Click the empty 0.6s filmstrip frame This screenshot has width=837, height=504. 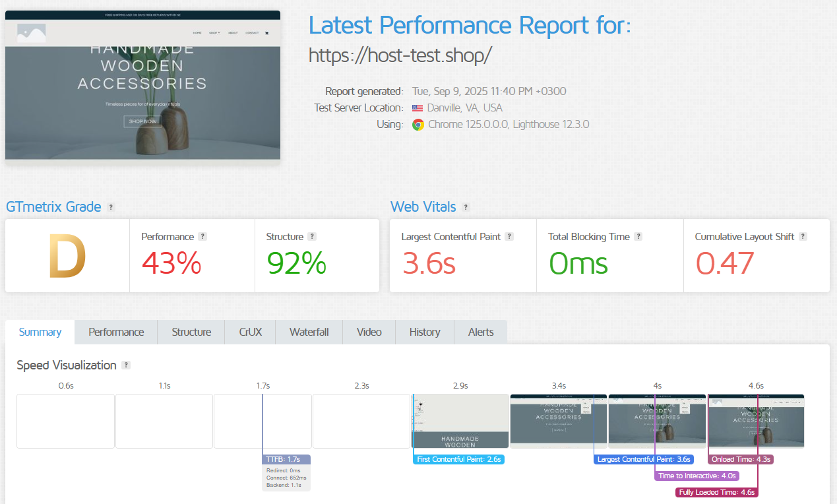pyautogui.click(x=65, y=422)
